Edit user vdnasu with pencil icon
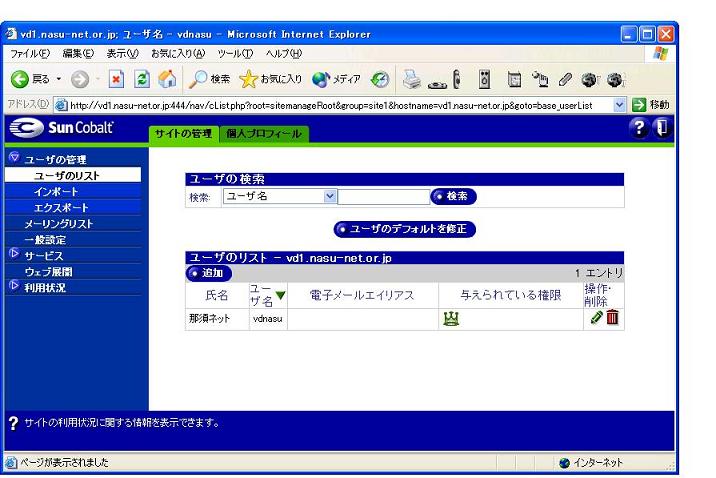The image size is (716, 478). point(596,317)
